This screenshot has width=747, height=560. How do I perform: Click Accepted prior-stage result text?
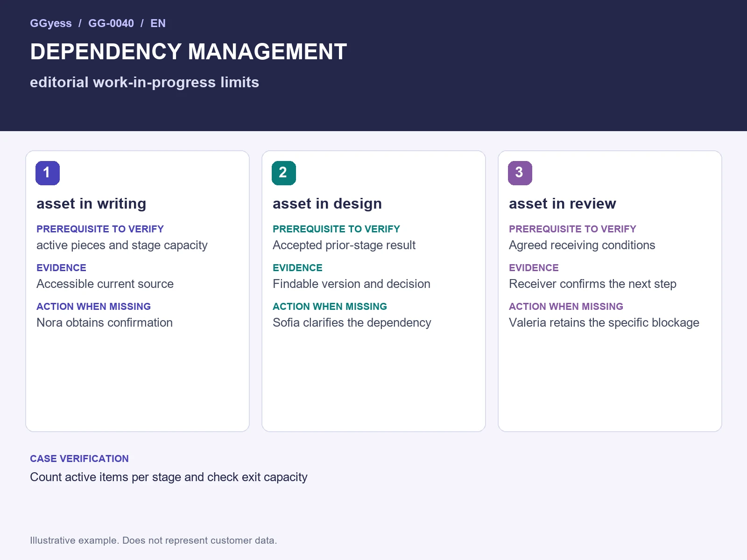tap(344, 245)
